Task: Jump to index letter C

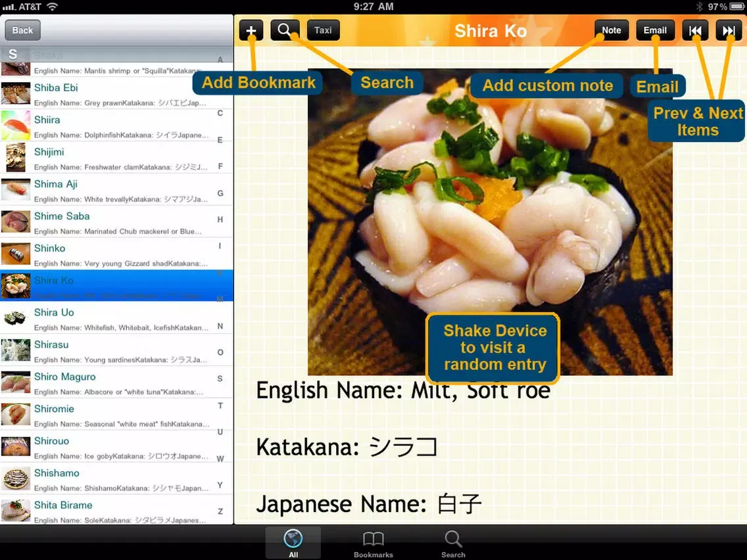Action: point(220,113)
